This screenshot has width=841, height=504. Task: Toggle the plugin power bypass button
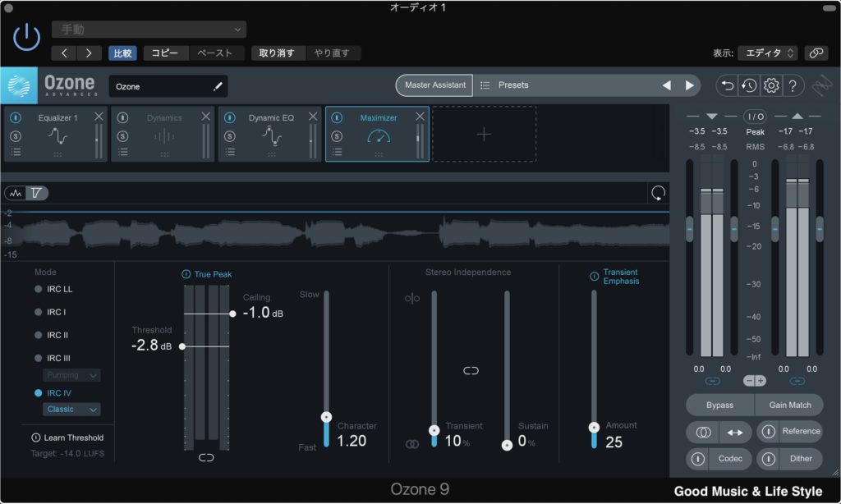(x=26, y=38)
